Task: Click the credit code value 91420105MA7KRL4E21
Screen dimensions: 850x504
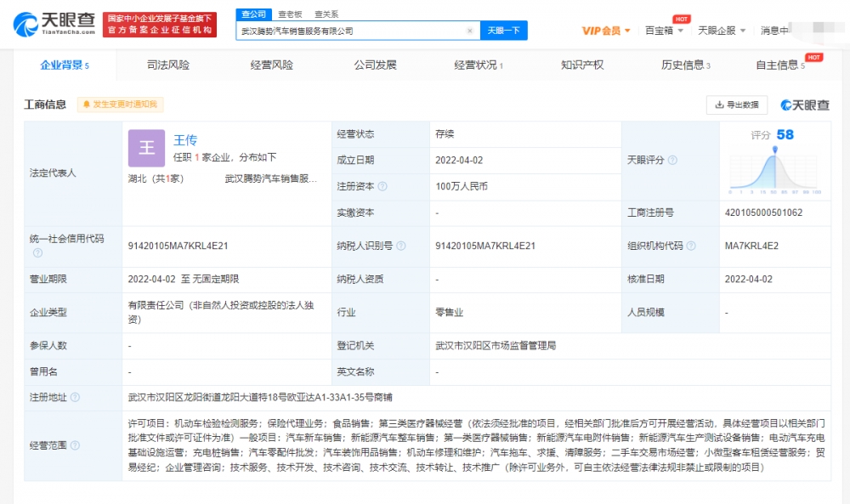Action: pyautogui.click(x=178, y=246)
